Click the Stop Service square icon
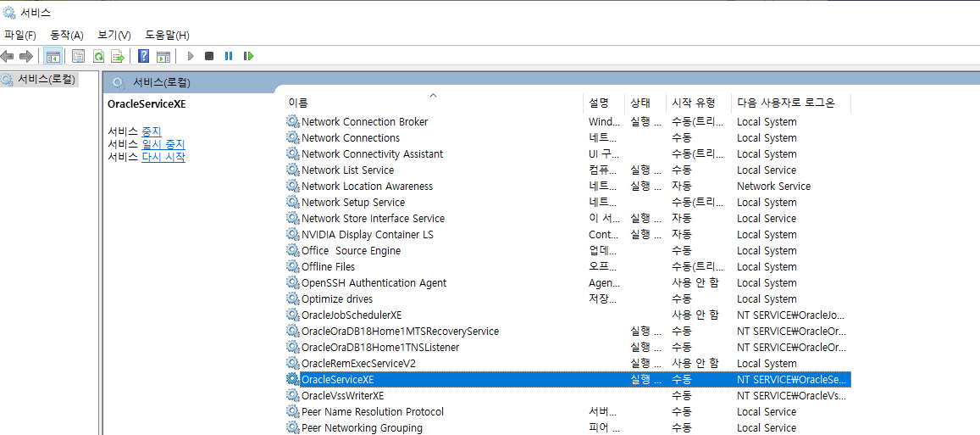 point(209,56)
